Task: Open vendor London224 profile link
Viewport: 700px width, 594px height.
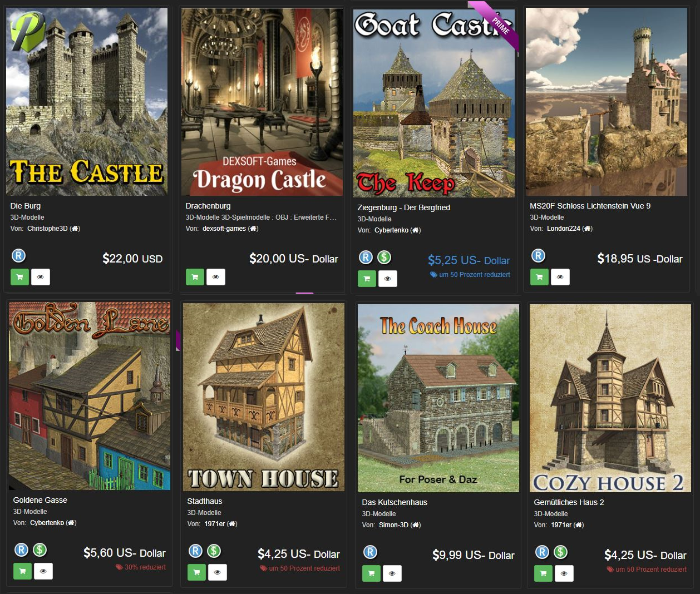Action: click(564, 229)
